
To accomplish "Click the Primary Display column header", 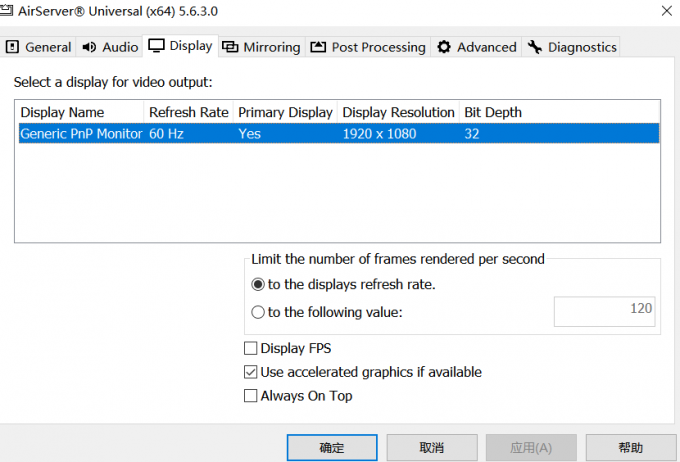I will 285,112.
